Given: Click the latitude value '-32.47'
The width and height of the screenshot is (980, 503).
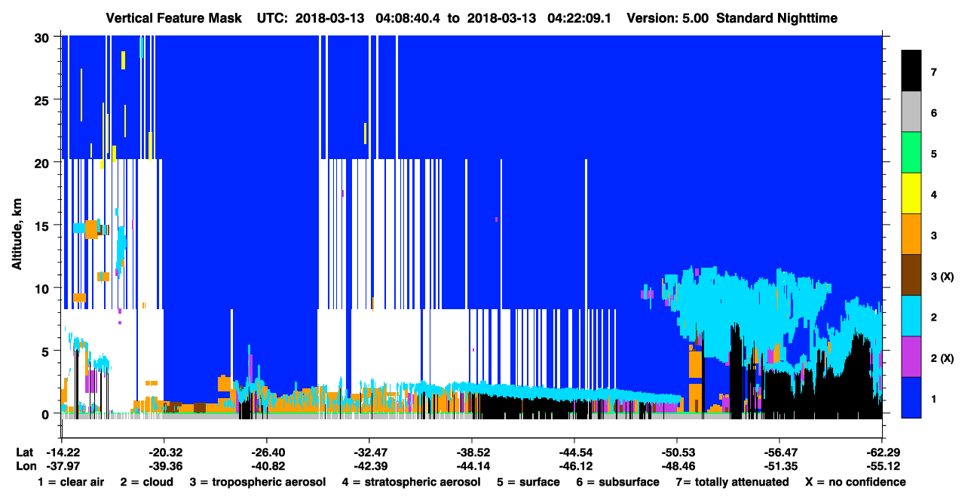Looking at the screenshot, I should click(369, 452).
